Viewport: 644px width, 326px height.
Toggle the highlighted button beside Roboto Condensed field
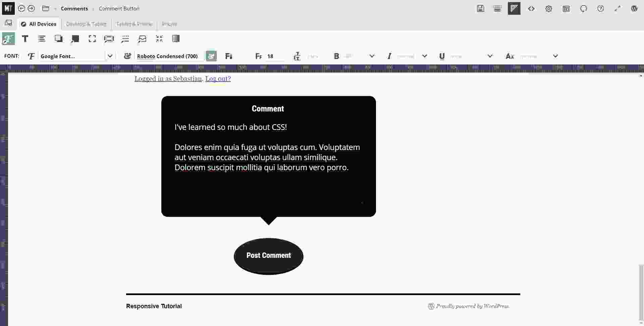(211, 56)
